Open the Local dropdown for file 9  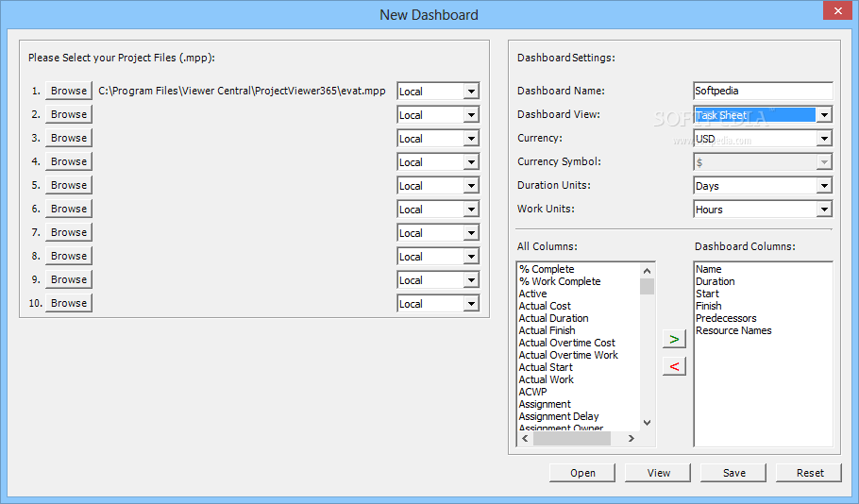(x=471, y=279)
